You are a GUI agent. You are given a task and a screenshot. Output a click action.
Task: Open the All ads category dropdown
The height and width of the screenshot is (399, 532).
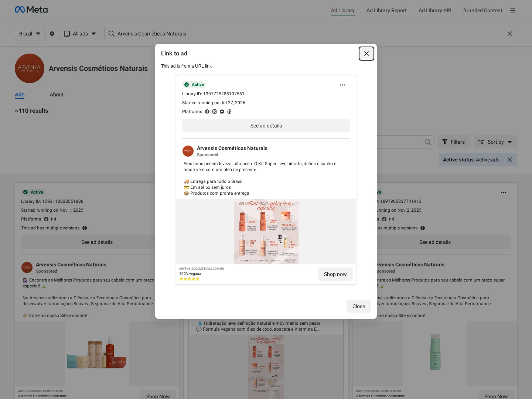tap(80, 34)
